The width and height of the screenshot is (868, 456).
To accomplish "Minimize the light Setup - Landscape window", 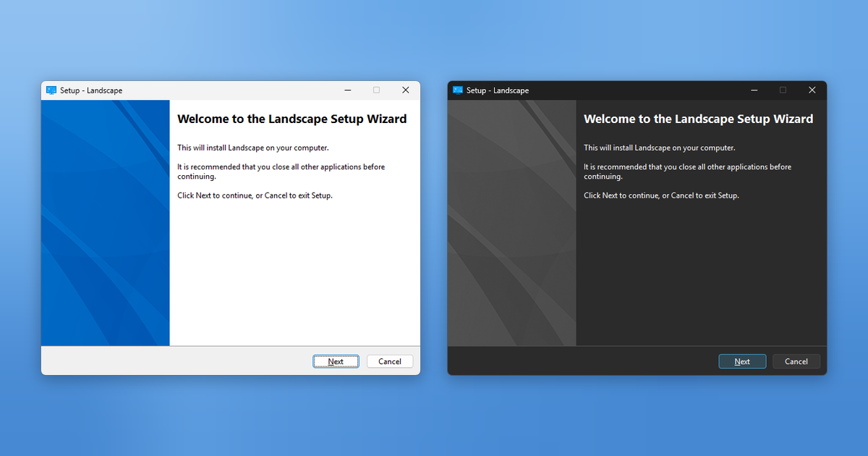I will (348, 90).
